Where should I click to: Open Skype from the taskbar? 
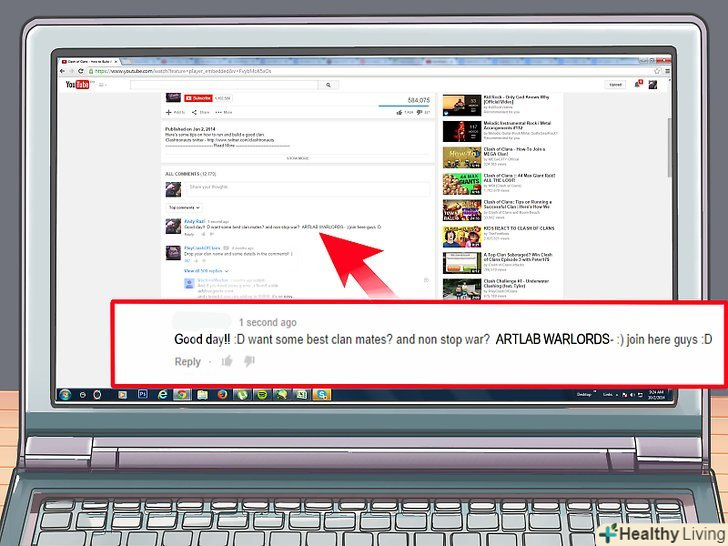[322, 395]
